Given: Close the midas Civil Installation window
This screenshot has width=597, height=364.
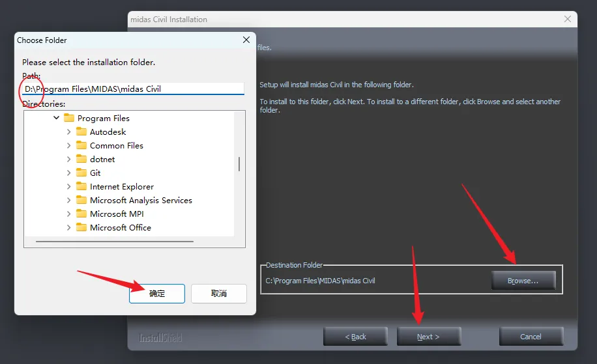Looking at the screenshot, I should (567, 19).
